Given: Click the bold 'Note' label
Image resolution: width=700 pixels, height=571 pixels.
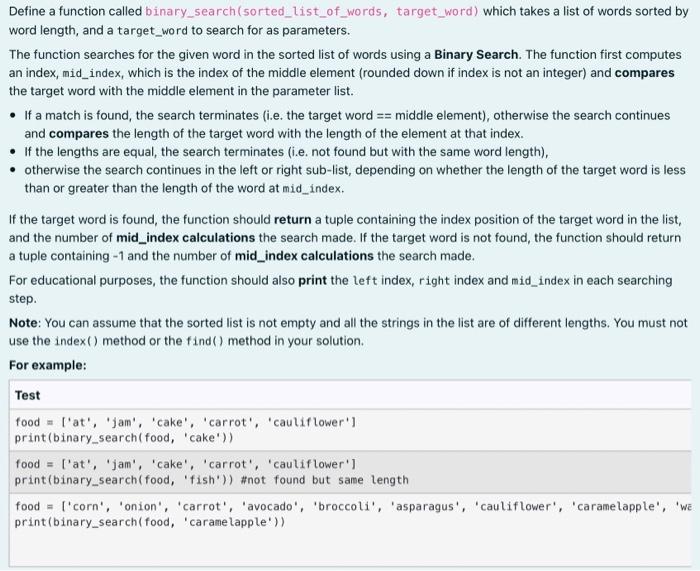Looking at the screenshot, I should pyautogui.click(x=25, y=323).
